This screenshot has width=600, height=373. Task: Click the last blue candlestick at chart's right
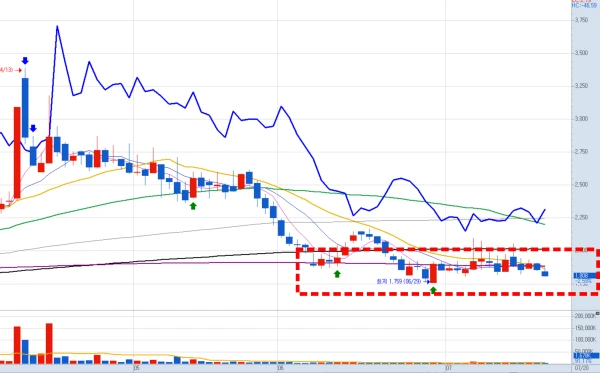tap(545, 274)
